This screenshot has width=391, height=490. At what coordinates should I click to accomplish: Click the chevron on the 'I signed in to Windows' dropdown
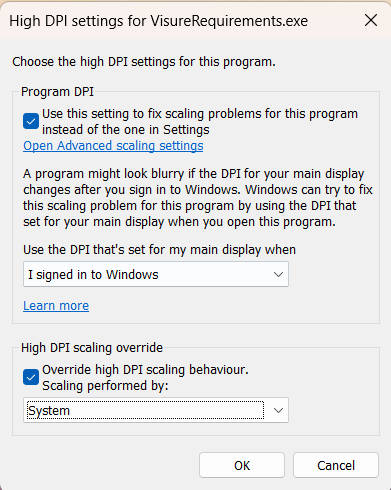tap(278, 274)
